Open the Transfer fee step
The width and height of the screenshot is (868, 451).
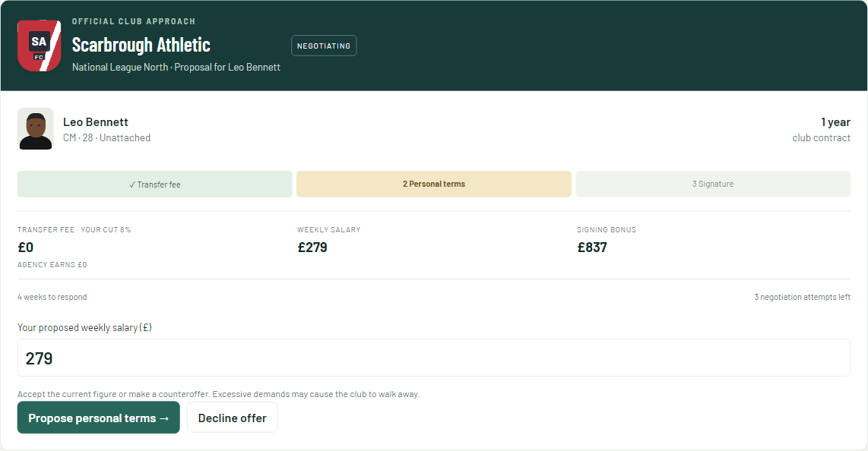154,184
